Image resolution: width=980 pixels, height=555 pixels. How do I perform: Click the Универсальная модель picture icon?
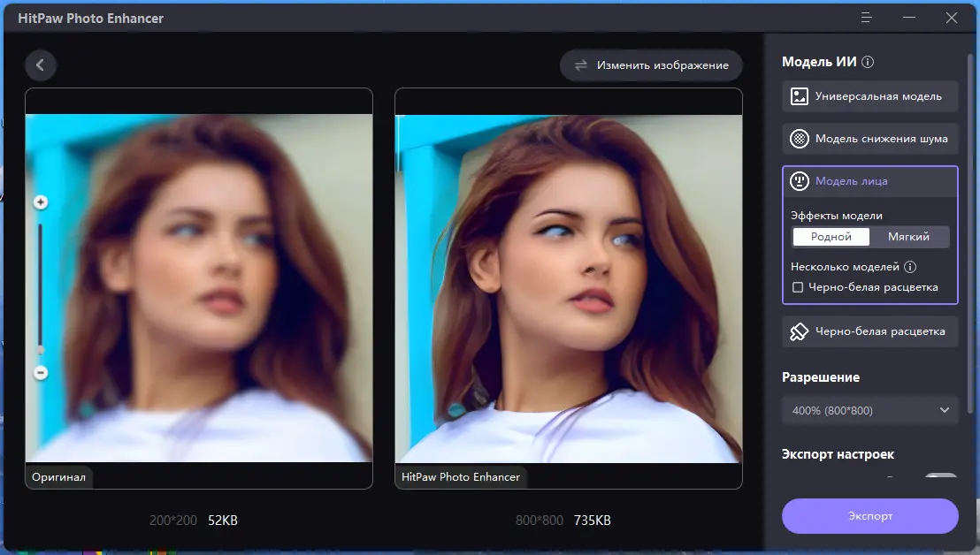pos(800,96)
